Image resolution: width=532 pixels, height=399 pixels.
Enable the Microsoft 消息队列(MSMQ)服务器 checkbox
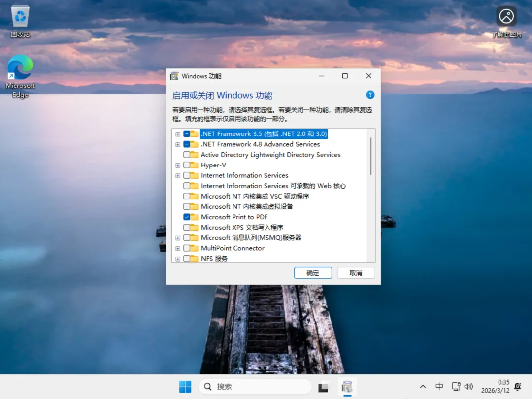(x=187, y=238)
